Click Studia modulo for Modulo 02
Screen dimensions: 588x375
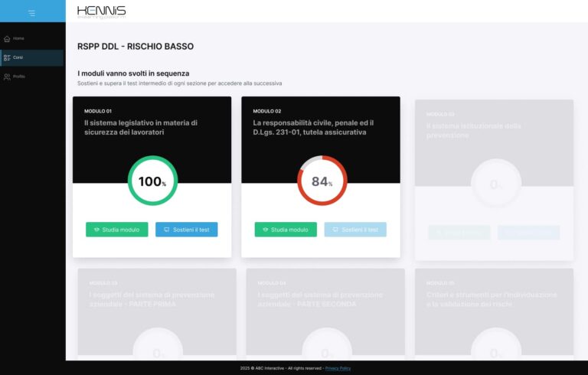click(286, 230)
